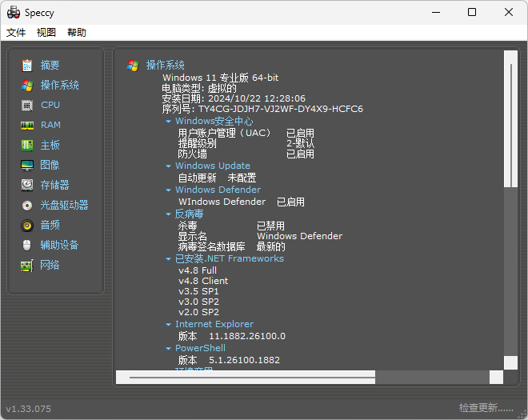The image size is (528, 420).
Task: Click the 自动更新 未配置 row
Action: click(x=217, y=178)
